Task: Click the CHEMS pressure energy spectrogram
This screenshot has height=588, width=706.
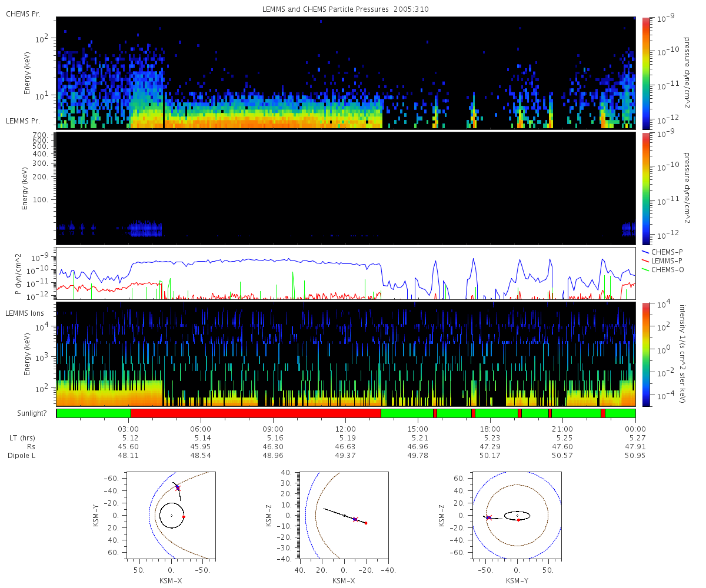Action: coord(346,73)
